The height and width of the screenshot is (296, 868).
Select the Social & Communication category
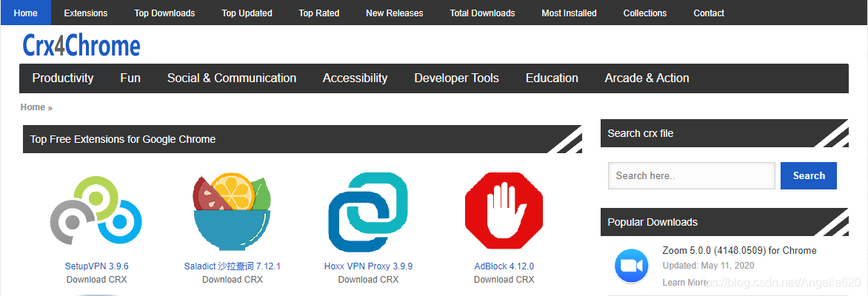[x=232, y=78]
